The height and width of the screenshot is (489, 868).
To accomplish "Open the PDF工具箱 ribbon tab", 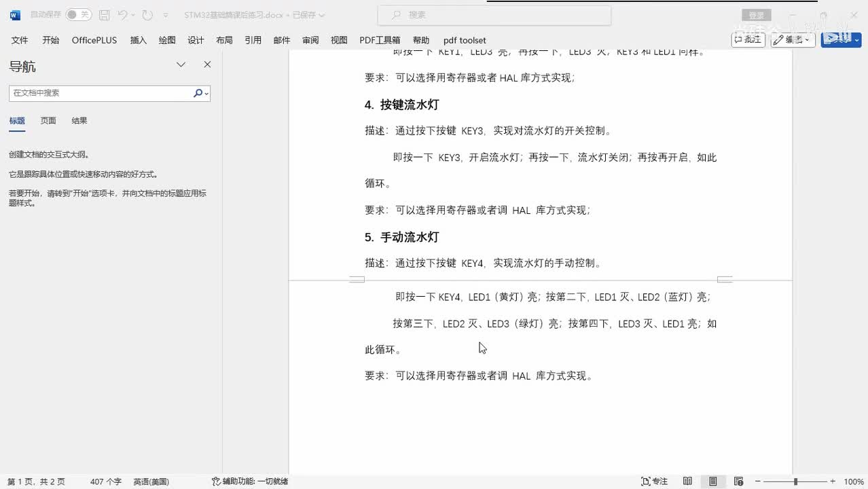I will click(380, 40).
